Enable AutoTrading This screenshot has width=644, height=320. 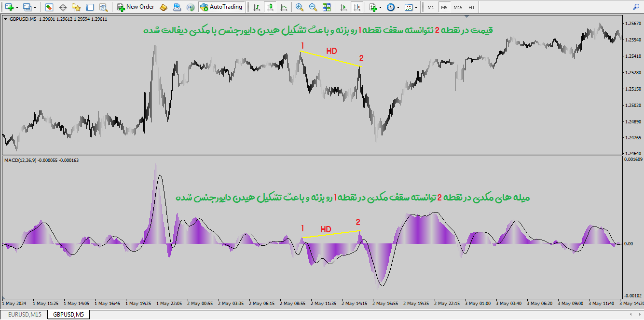point(221,7)
